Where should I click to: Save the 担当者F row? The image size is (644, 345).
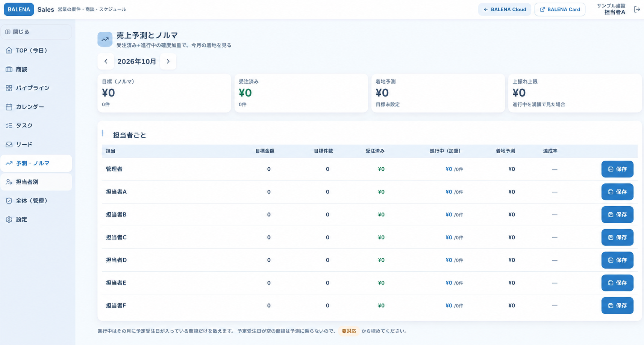(x=617, y=306)
